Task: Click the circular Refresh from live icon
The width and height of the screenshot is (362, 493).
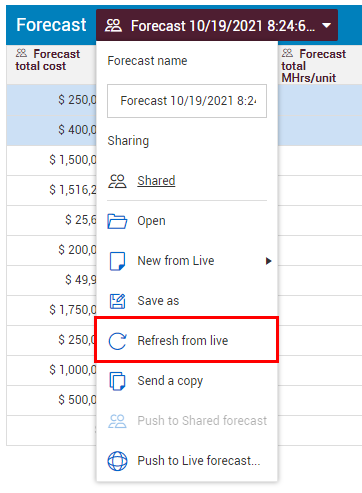Action: point(117,341)
